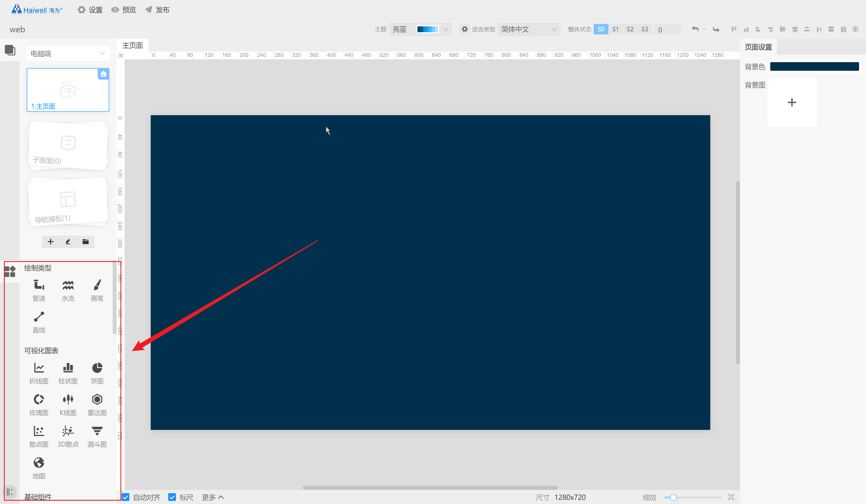Viewport: 866px width, 504px height.
Task: Click the overall state value input field
Action: [668, 29]
